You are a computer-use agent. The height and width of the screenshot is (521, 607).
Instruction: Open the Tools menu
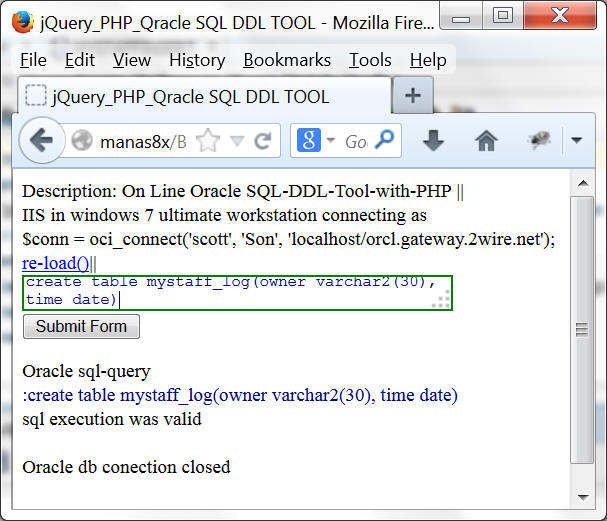pyautogui.click(x=370, y=60)
